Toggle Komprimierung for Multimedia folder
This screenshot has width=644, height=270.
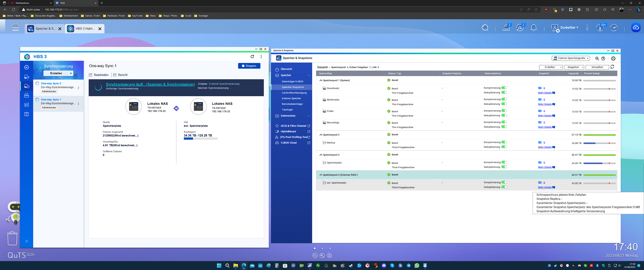(504, 99)
